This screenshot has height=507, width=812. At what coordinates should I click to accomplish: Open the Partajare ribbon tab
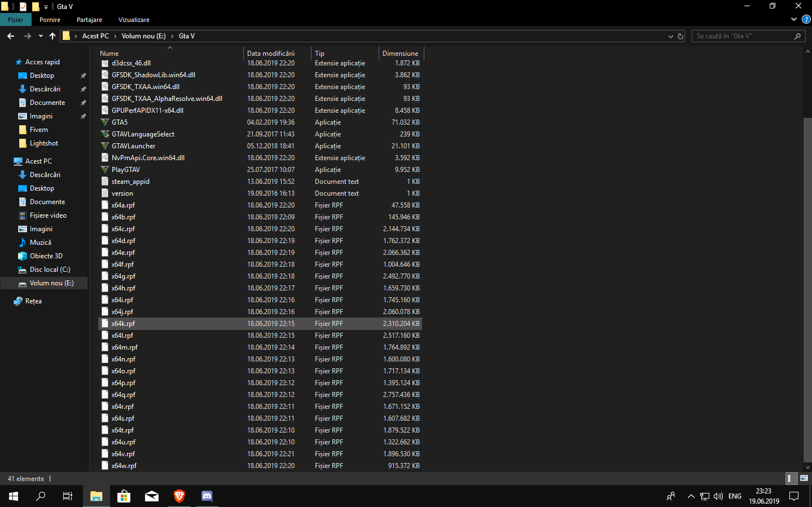tap(89, 20)
